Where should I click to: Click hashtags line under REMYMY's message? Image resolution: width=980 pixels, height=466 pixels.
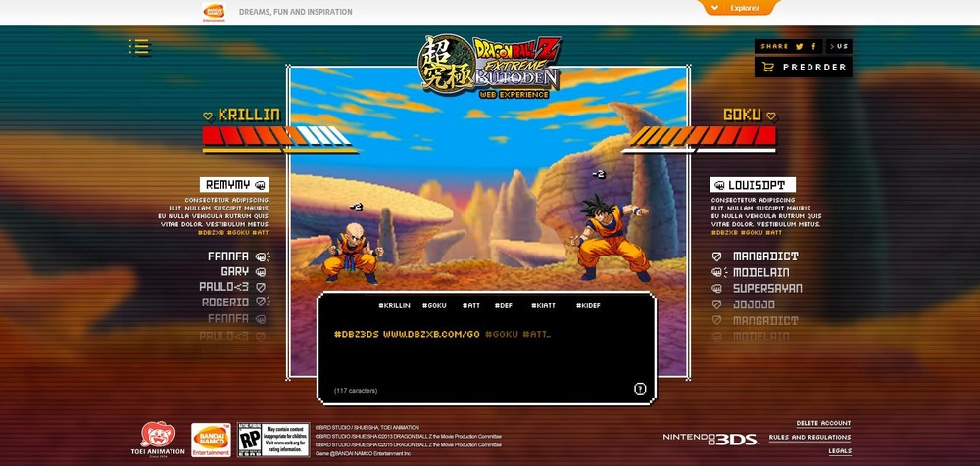click(x=233, y=232)
